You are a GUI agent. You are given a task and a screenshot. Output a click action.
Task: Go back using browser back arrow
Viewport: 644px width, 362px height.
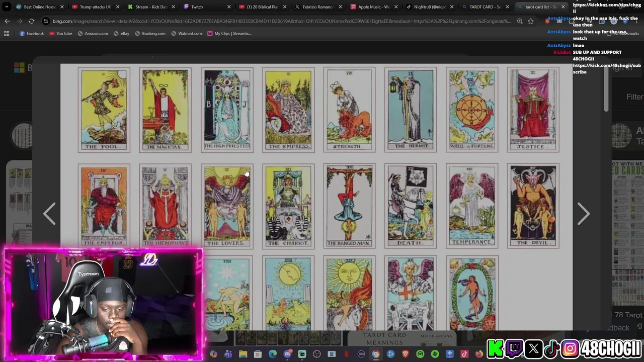(7, 21)
